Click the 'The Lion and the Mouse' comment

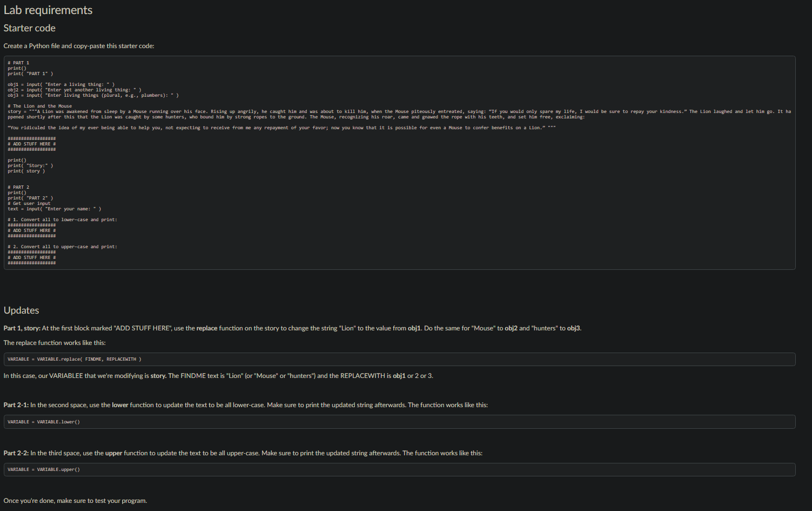[x=40, y=106]
